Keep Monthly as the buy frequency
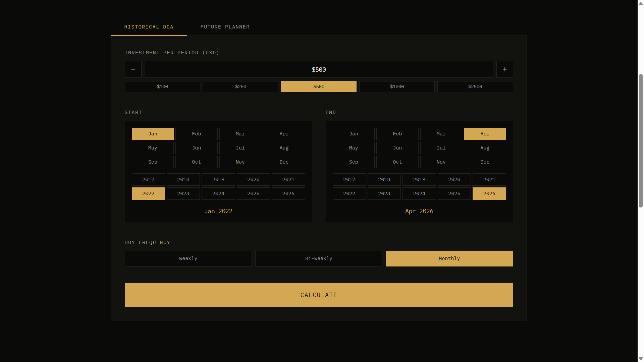This screenshot has width=644, height=362. (x=449, y=258)
